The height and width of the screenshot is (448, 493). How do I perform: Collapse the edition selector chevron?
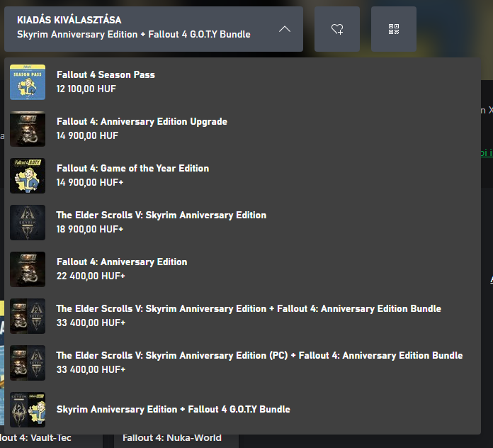click(x=284, y=29)
